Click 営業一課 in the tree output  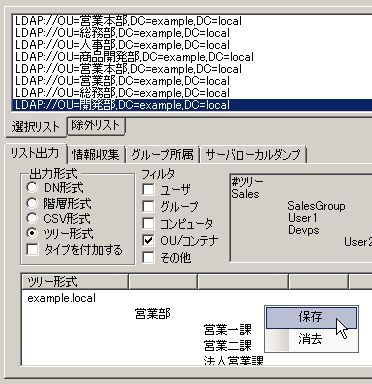click(227, 330)
